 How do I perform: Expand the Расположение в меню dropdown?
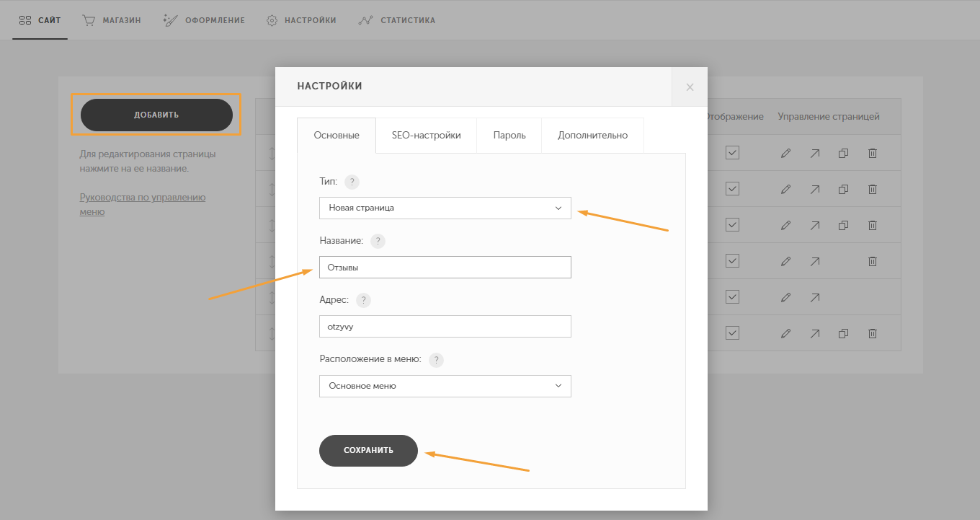[x=445, y=386]
